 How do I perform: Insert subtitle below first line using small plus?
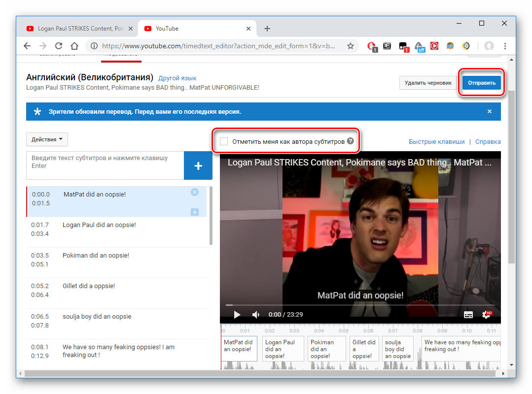[195, 212]
